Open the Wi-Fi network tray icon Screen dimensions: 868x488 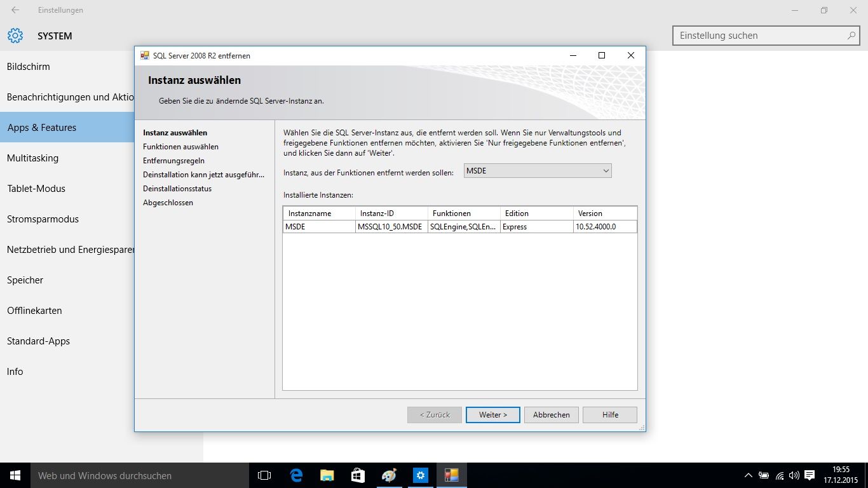pyautogui.click(x=780, y=475)
